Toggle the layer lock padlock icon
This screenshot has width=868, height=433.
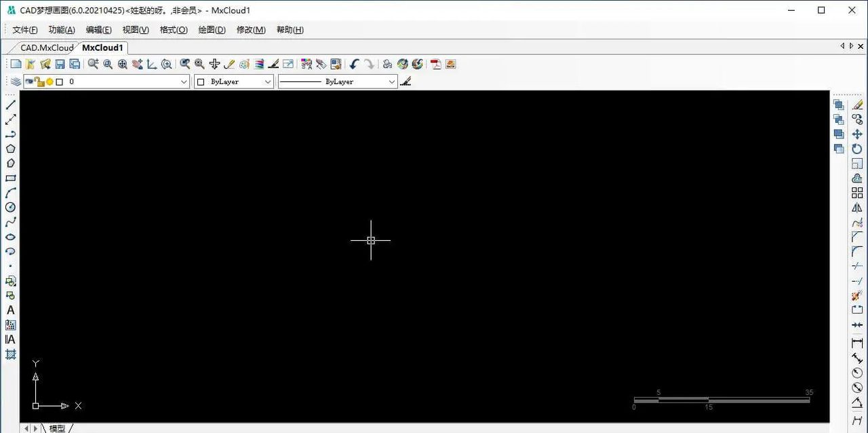click(39, 81)
